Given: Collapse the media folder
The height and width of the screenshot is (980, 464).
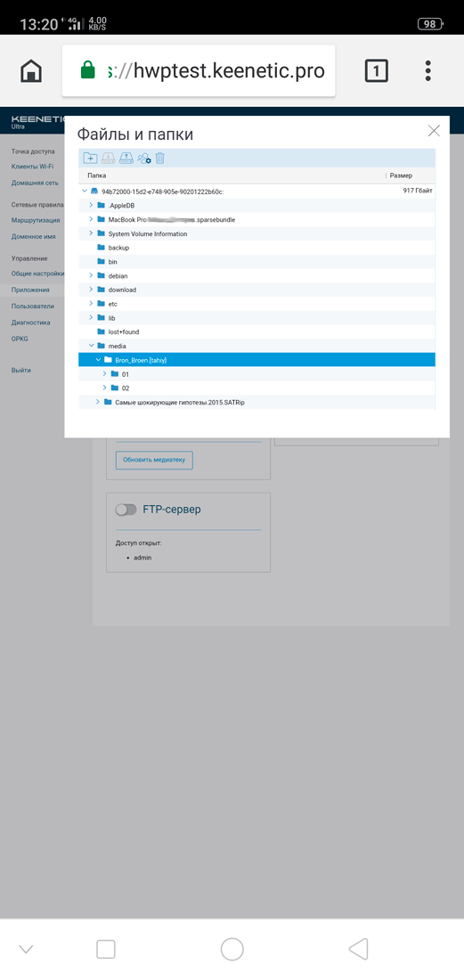Looking at the screenshot, I should click(x=91, y=346).
